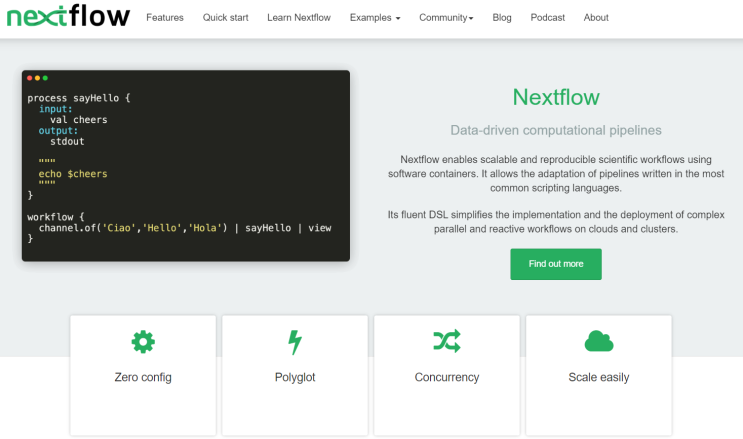Open the Features nav item

[165, 18]
